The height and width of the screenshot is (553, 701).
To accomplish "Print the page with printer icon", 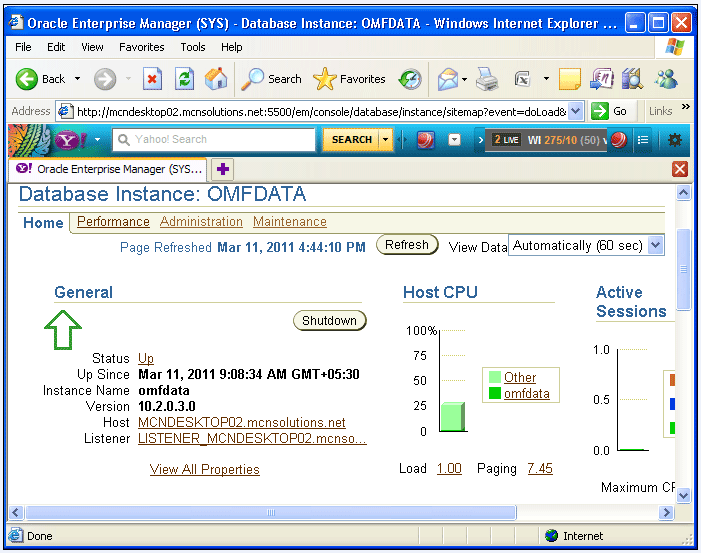I will [487, 80].
